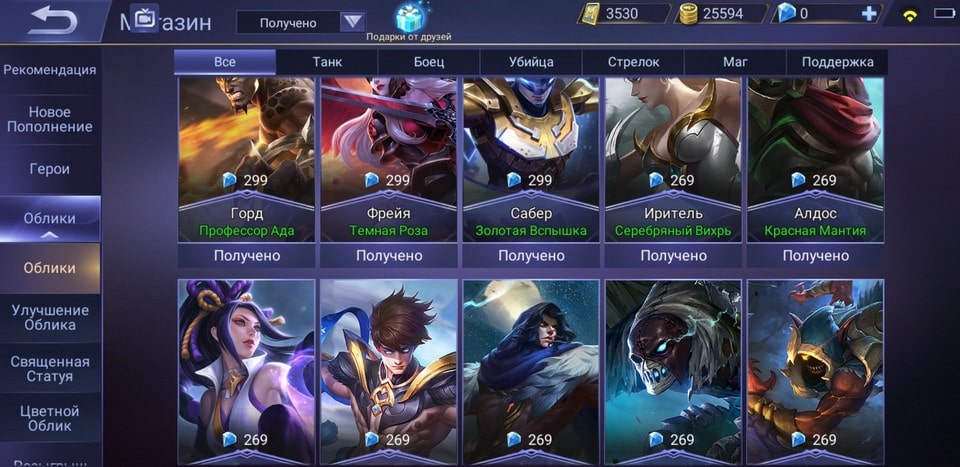
Task: Go to Рекомендация in sidebar
Action: (x=50, y=70)
